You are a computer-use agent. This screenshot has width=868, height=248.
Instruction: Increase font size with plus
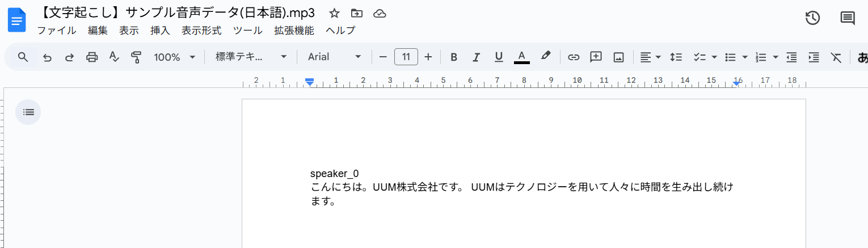coord(428,57)
